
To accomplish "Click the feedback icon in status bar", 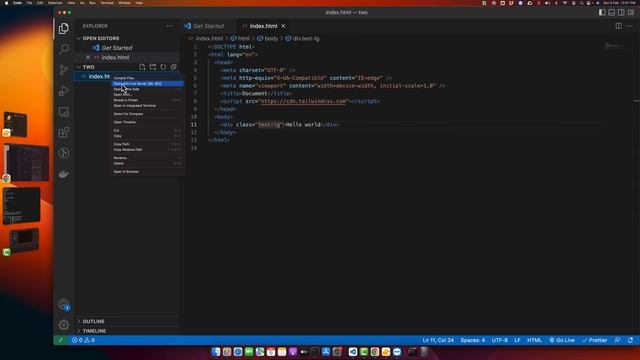I will click(x=618, y=340).
